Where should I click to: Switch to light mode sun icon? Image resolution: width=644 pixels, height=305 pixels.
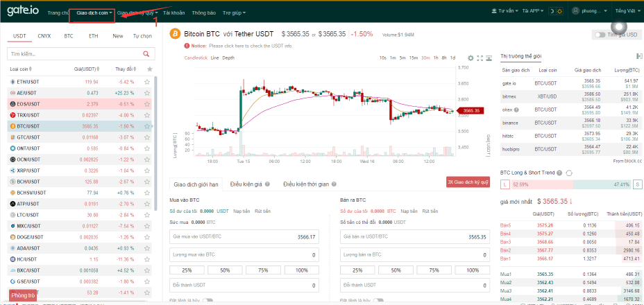[561, 11]
